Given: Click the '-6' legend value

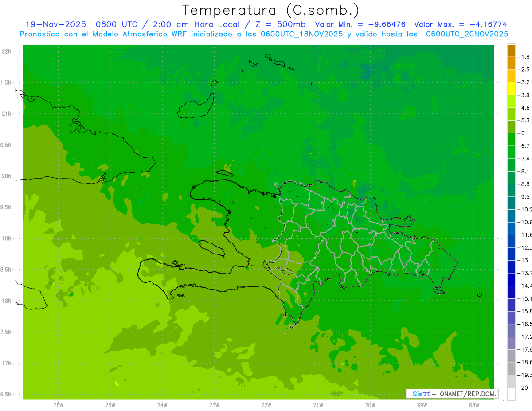Looking at the screenshot, I should point(521,133).
